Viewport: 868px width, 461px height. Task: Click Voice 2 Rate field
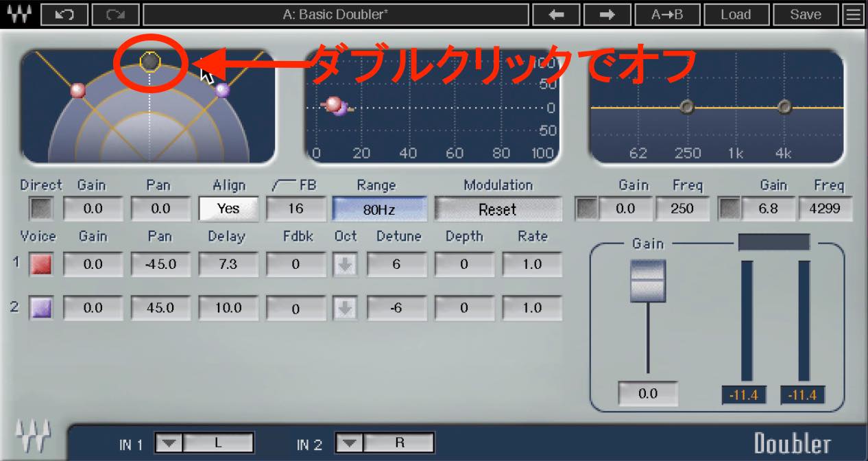[x=532, y=309]
